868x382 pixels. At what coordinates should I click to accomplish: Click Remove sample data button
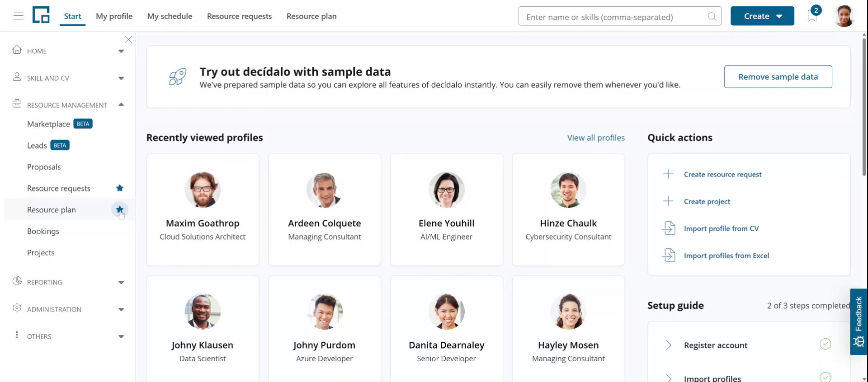778,77
